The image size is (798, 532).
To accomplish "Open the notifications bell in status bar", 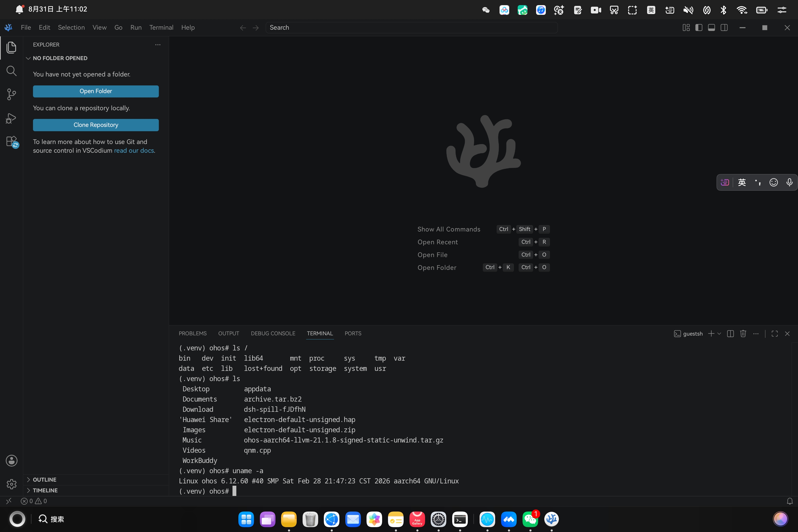I will click(790, 501).
